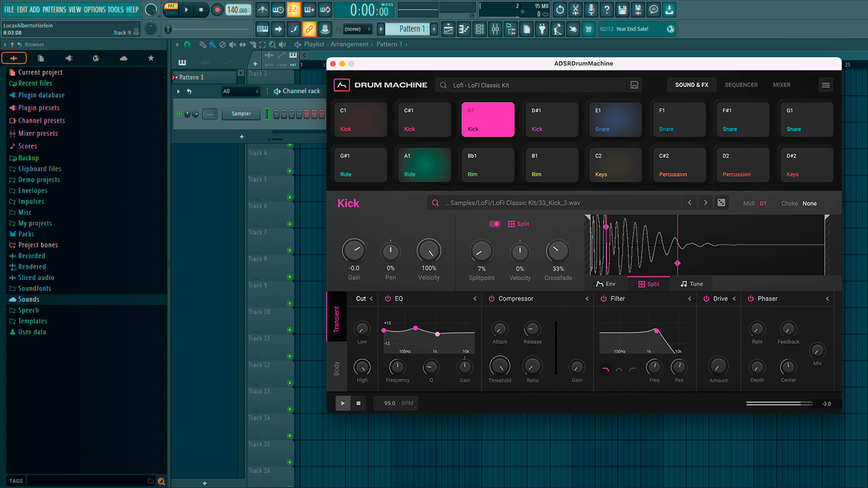Click the Sampler channel button
This screenshot has width=868, height=488.
241,114
